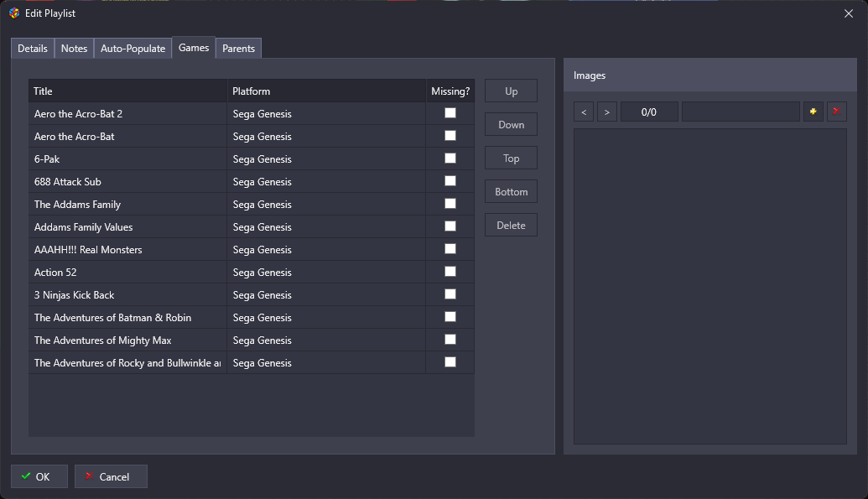The height and width of the screenshot is (499, 868).
Task: Select the Action 52 title
Action: click(55, 273)
